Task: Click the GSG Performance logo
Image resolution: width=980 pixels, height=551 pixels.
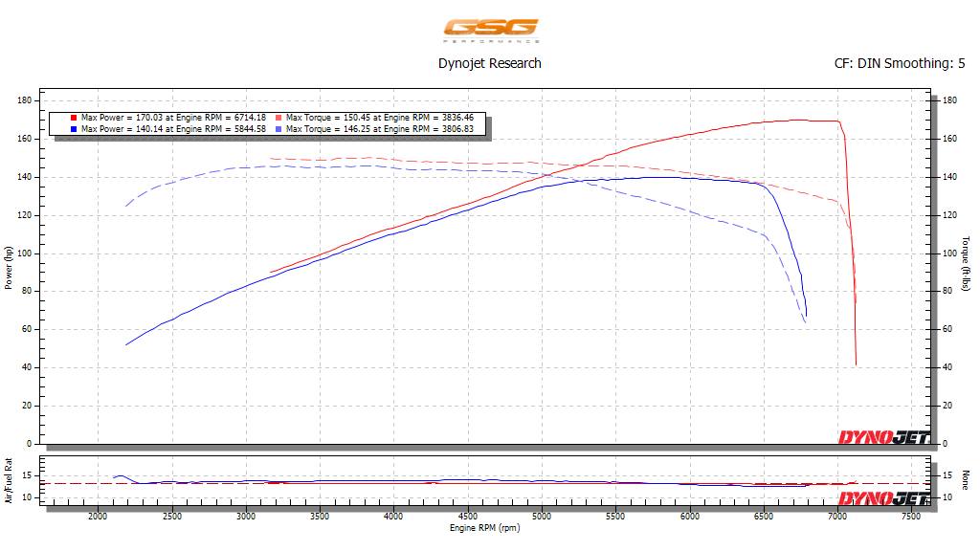Action: tap(491, 31)
